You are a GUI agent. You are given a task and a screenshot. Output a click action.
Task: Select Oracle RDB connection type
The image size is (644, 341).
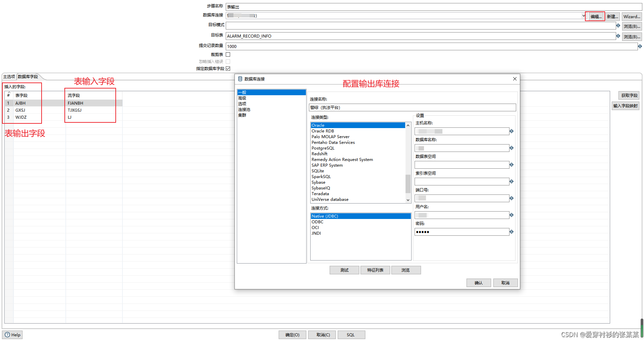(358, 131)
